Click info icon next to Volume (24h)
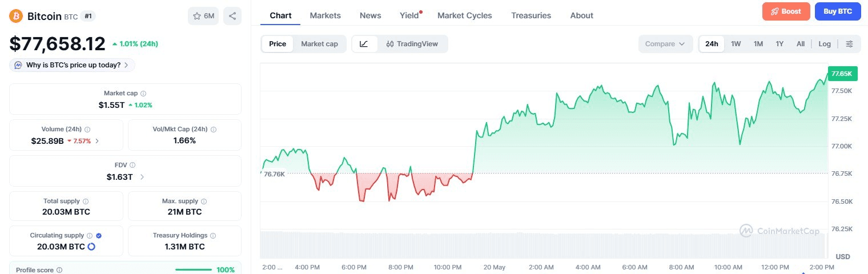The width and height of the screenshot is (868, 274). click(87, 130)
